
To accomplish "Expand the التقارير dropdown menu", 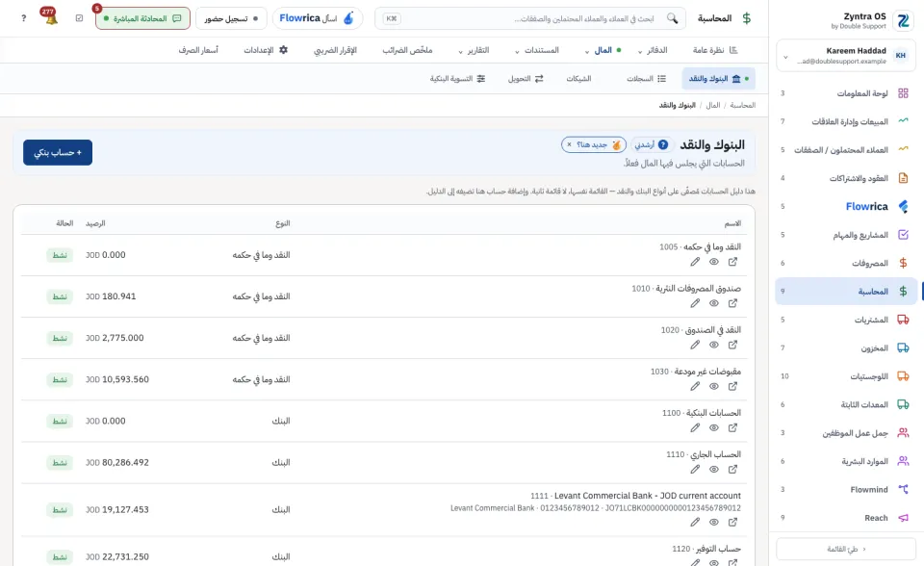I will click(474, 50).
